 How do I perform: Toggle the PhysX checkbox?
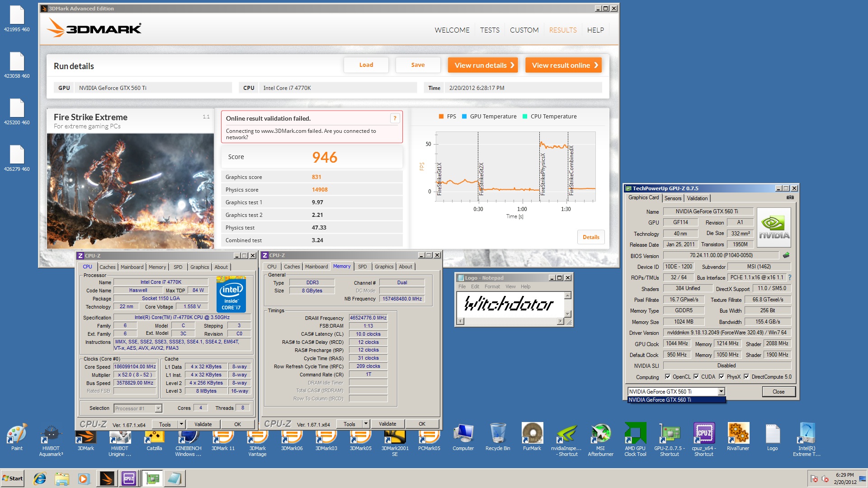(722, 376)
